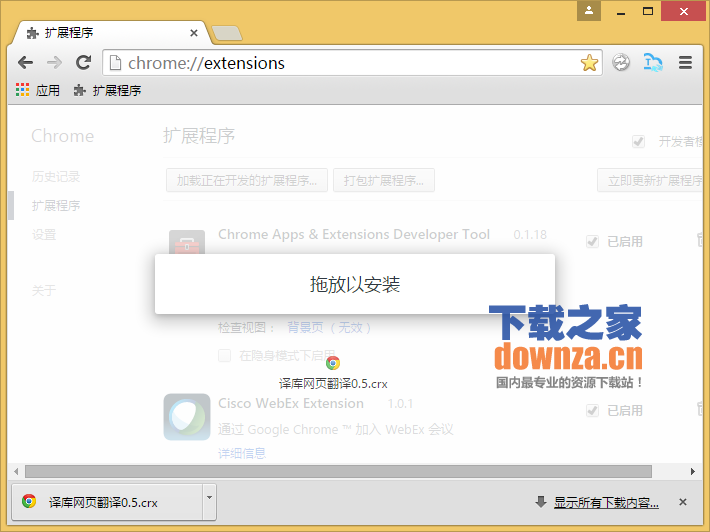The image size is (710, 532).
Task: Click the scroll right arrow
Action: pos(693,471)
